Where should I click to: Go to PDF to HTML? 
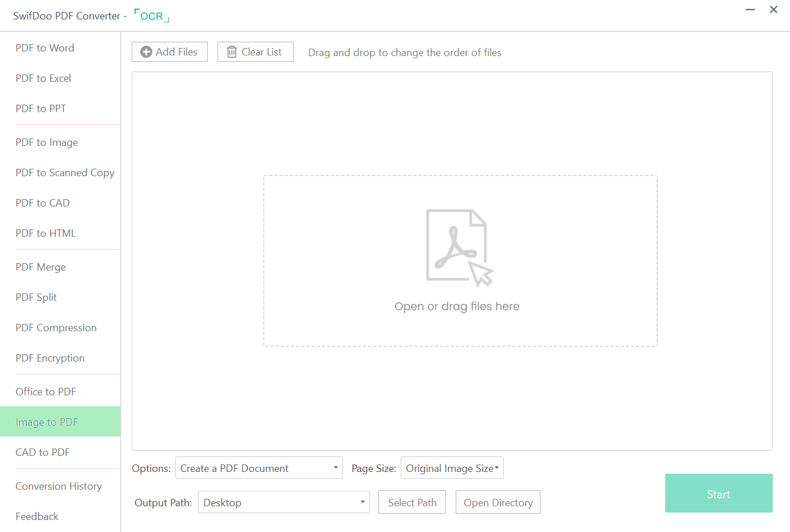click(x=60, y=233)
